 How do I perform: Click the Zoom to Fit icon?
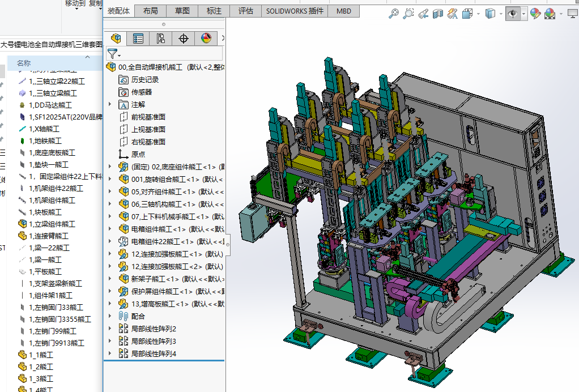pyautogui.click(x=394, y=14)
